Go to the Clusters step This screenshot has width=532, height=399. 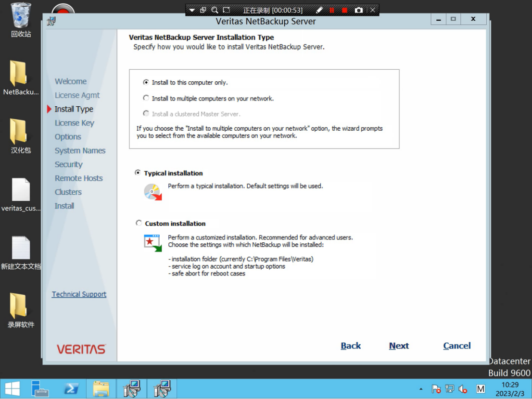click(x=68, y=192)
